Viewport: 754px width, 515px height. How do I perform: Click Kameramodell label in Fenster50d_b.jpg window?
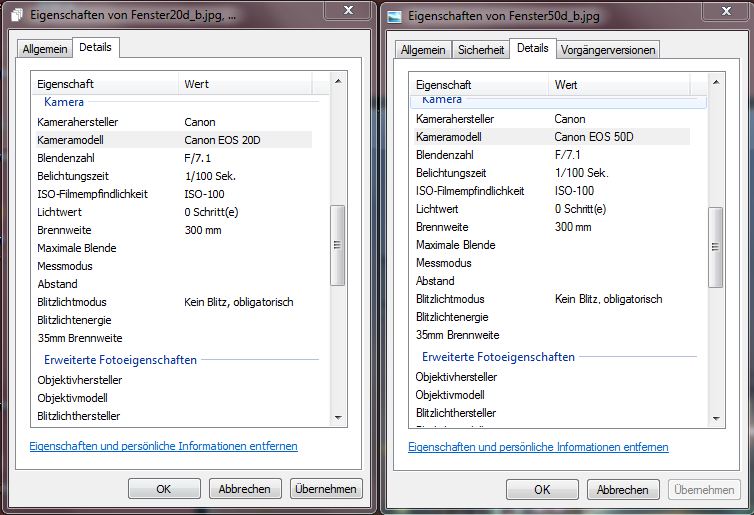pyautogui.click(x=449, y=137)
